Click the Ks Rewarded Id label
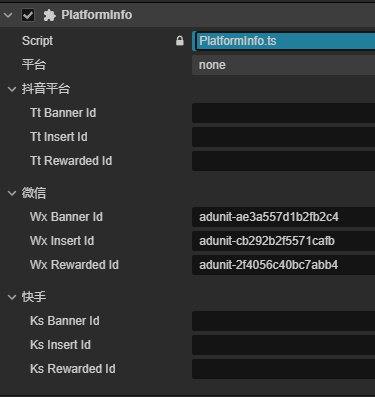375x397 pixels. point(73,369)
